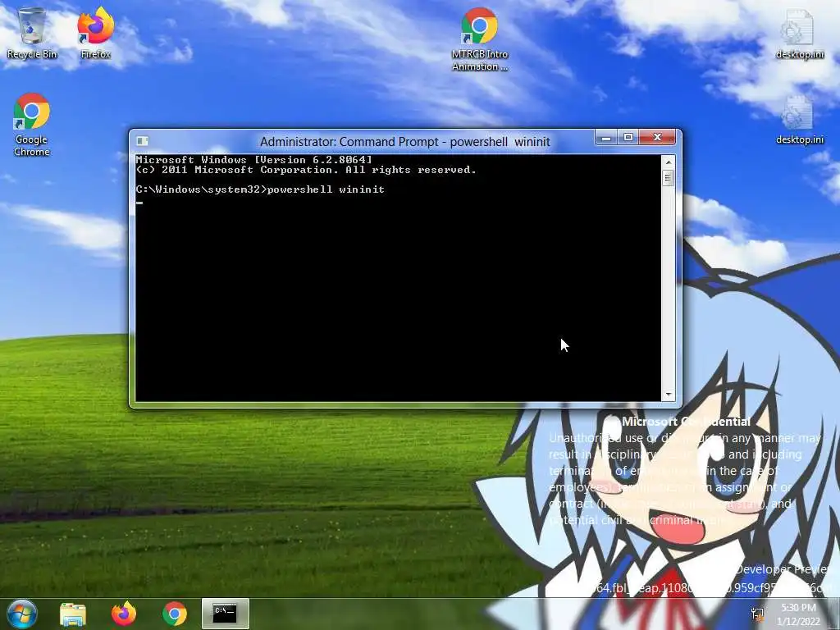Click the console scrollbar down arrow

pyautogui.click(x=668, y=395)
